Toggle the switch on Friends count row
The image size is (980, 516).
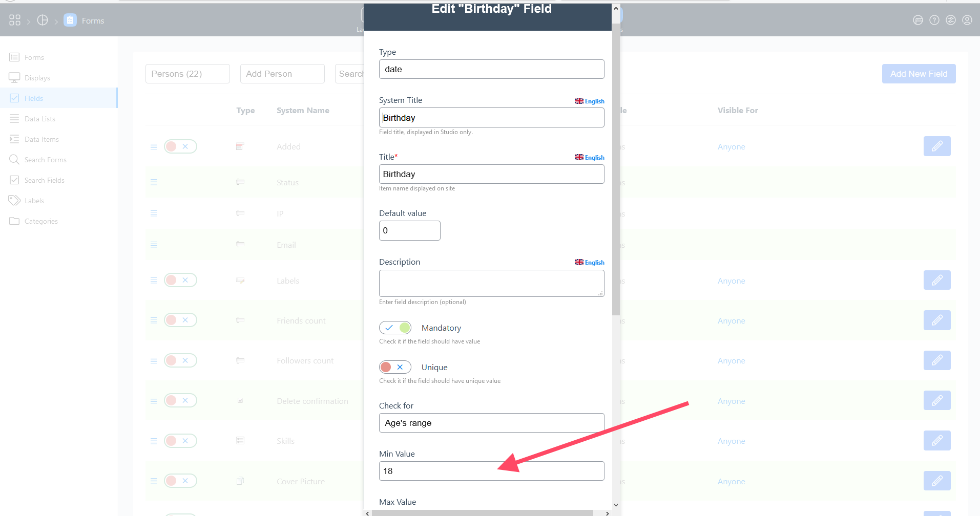180,320
